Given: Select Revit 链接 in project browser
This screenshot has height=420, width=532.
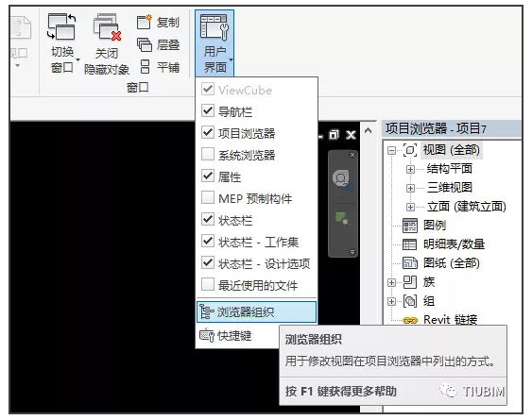Looking at the screenshot, I should 451,320.
